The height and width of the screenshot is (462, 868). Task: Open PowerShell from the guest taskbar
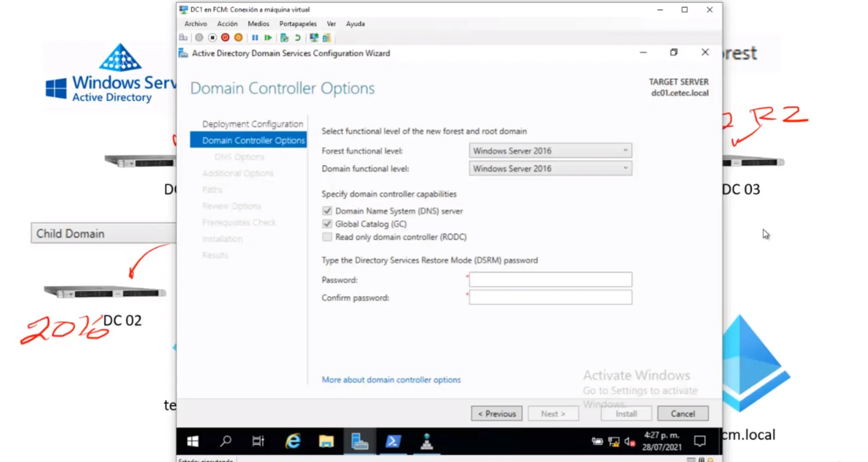[393, 441]
